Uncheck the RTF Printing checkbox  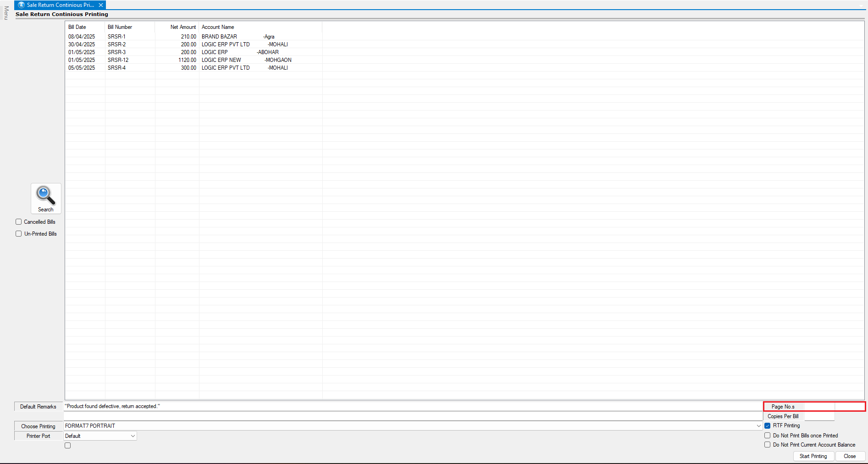(767, 425)
